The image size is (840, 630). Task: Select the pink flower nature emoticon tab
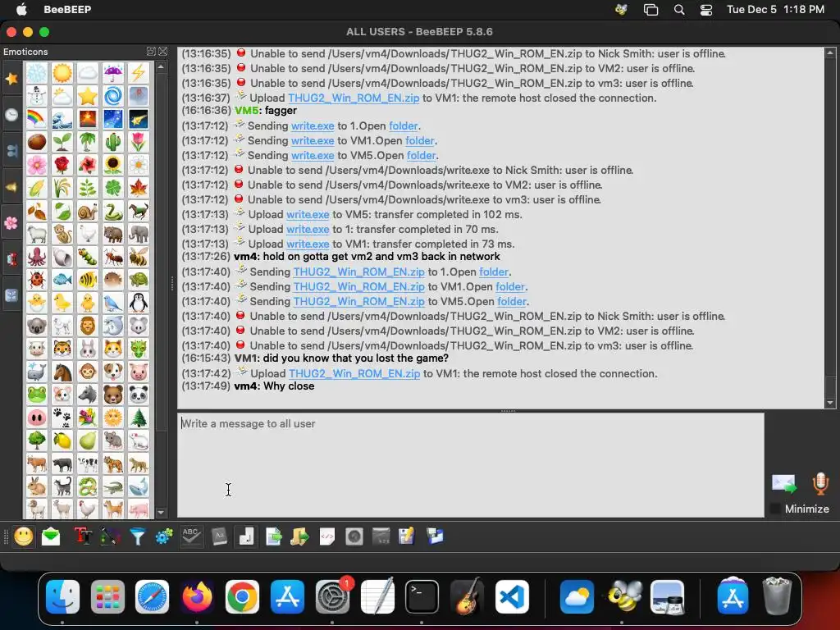[x=11, y=223]
